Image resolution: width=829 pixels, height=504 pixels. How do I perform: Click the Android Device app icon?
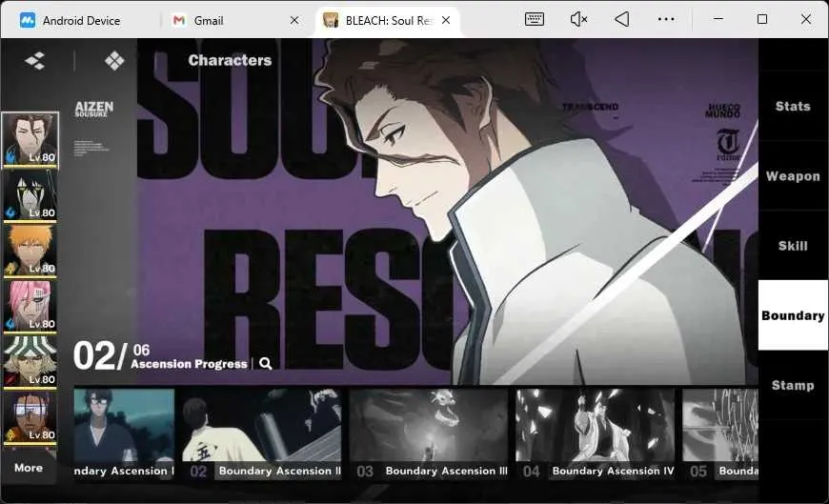pyautogui.click(x=28, y=20)
